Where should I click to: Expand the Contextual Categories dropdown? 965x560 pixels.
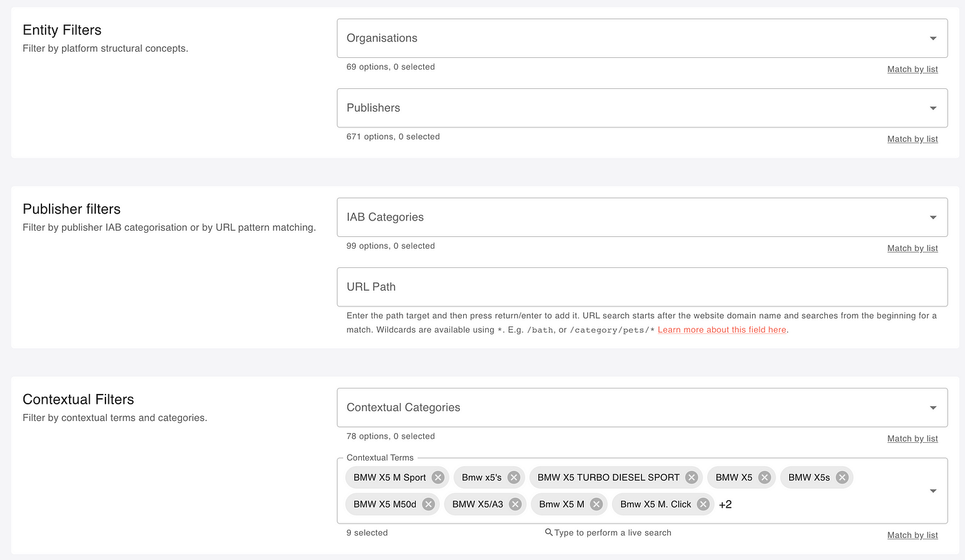(x=642, y=407)
